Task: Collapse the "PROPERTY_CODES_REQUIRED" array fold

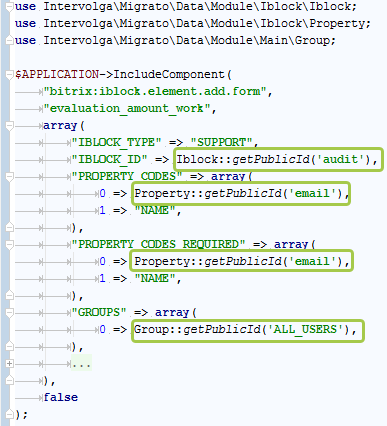Action: [x=9, y=245]
